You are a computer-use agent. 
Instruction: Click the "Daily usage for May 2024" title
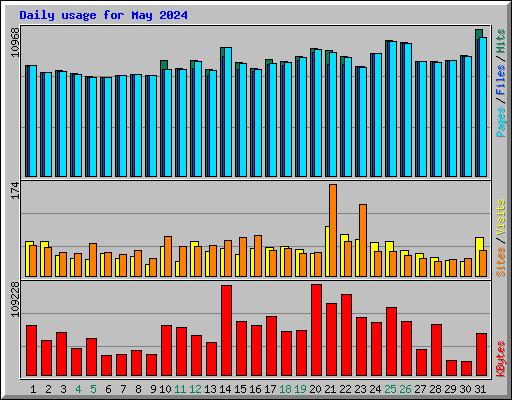click(x=103, y=15)
